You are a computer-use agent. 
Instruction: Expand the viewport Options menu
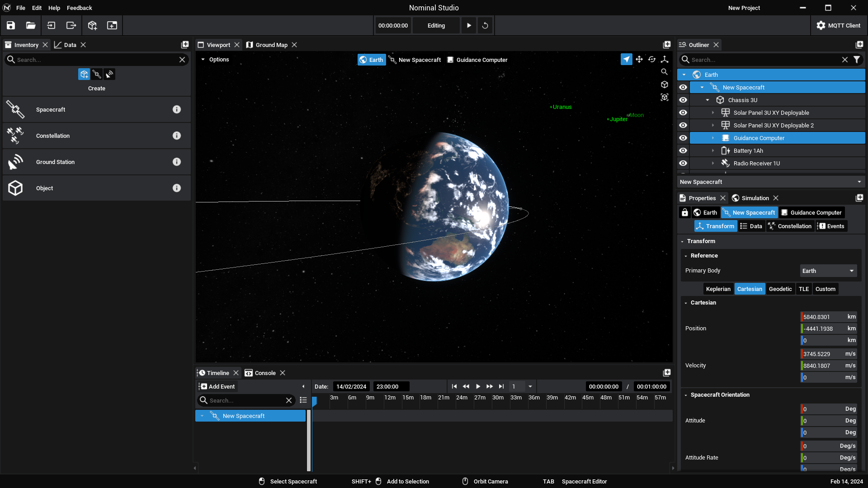215,59
